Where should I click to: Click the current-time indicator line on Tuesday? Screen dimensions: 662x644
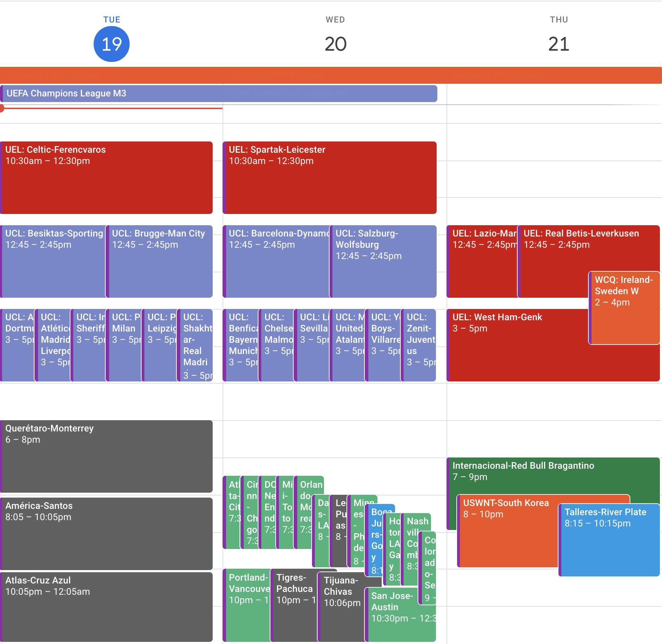pyautogui.click(x=111, y=108)
